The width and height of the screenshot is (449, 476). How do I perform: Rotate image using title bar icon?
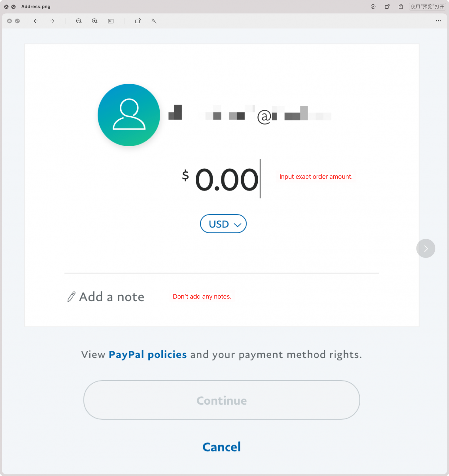point(387,7)
